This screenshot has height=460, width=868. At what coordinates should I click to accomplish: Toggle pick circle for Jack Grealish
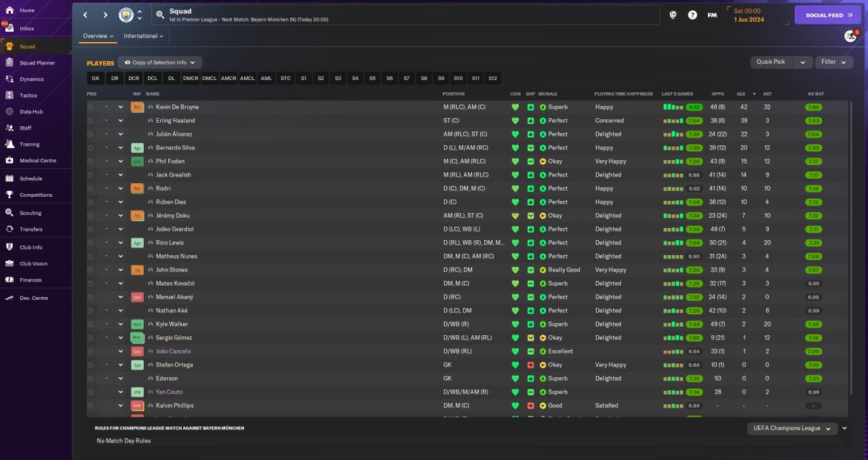[x=91, y=175]
